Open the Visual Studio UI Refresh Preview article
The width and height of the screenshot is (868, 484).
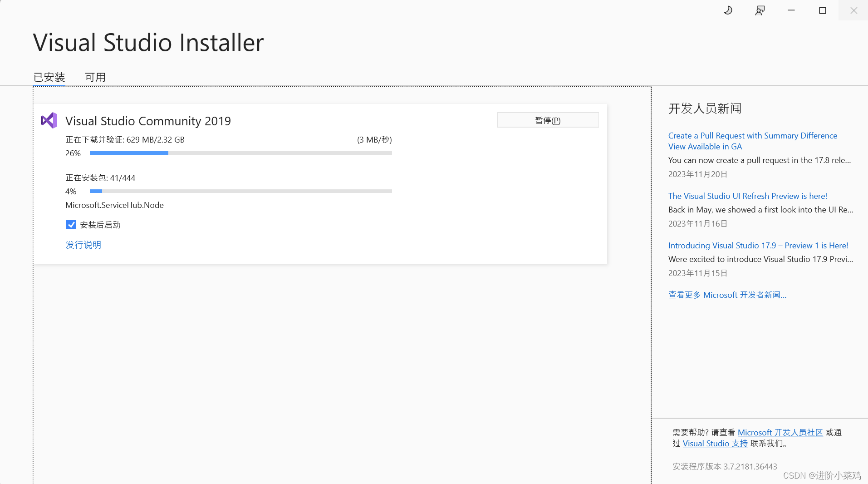tap(747, 196)
